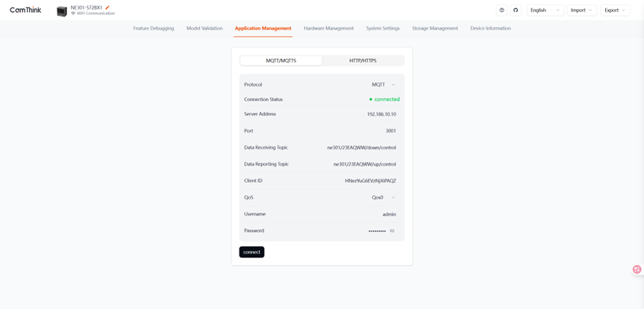The width and height of the screenshot is (644, 309).
Task: Open the help question mark icon
Action: point(502,10)
